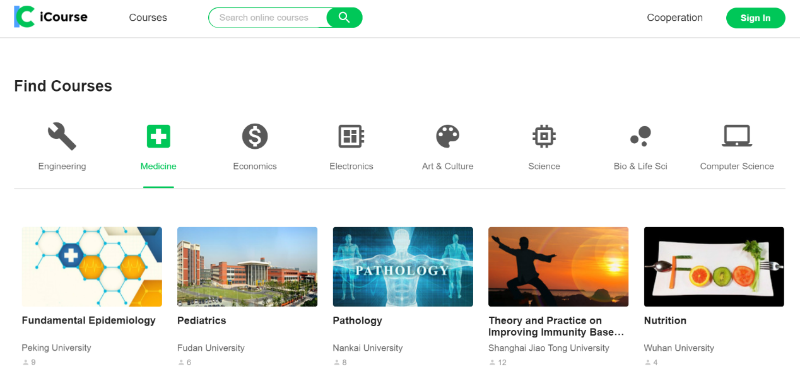Switch to the Bio & Life Sci label
The width and height of the screenshot is (800, 381).
pos(640,166)
